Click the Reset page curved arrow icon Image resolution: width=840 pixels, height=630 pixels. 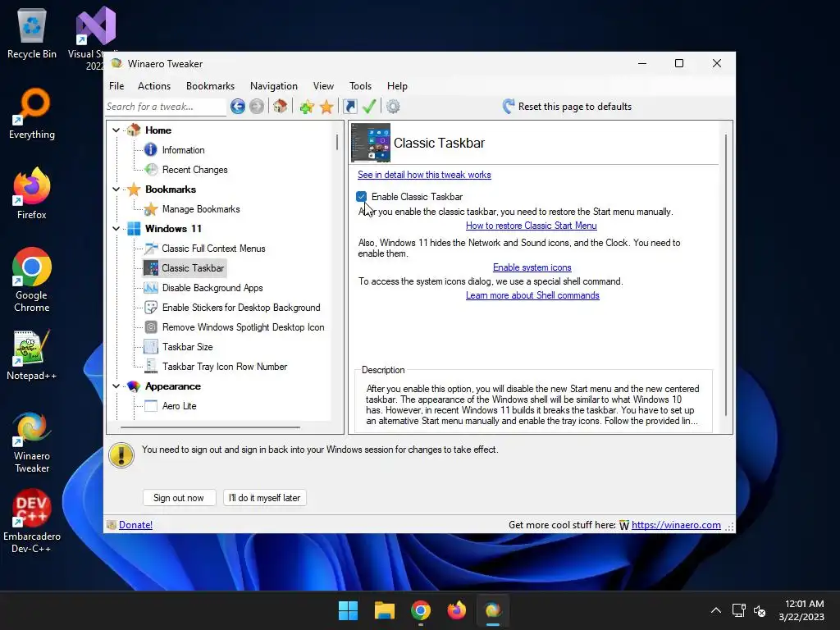tap(509, 106)
